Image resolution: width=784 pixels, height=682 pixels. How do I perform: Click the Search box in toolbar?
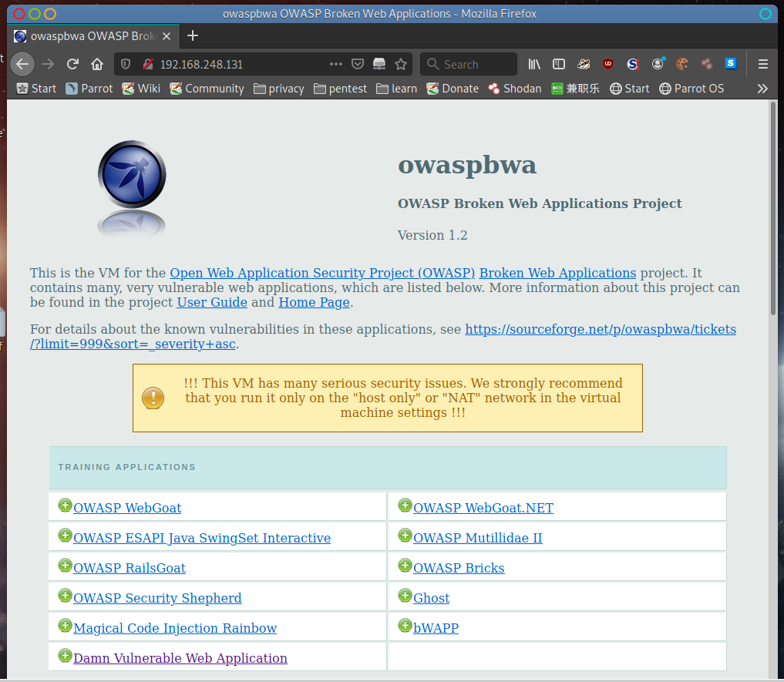tap(469, 64)
